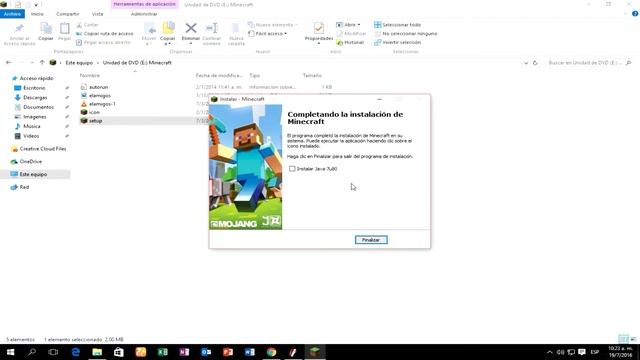Click the back navigation arrow
The width and height of the screenshot is (640, 360).
pos(9,63)
